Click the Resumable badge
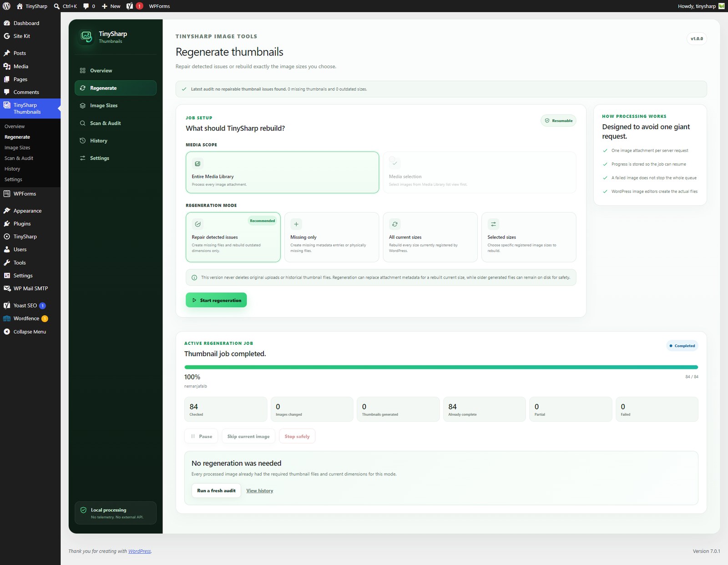Image resolution: width=728 pixels, height=565 pixels. click(x=559, y=121)
